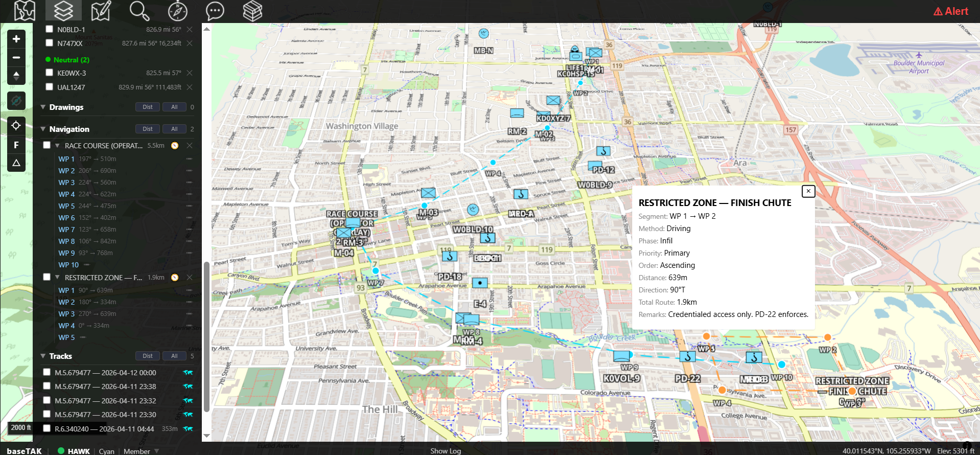Screen dimensions: 980x455
Task: Toggle RESTRICTED ZONE route checkbox
Action: (x=47, y=277)
